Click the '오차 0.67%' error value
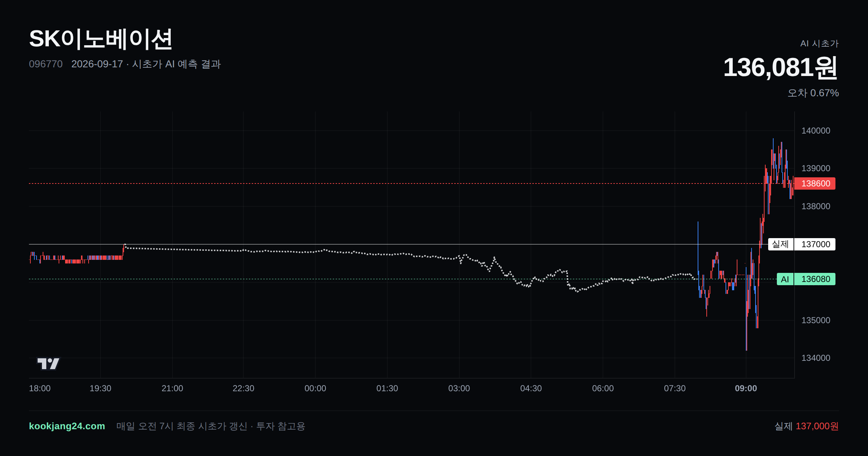Image resolution: width=868 pixels, height=456 pixels. coord(813,93)
